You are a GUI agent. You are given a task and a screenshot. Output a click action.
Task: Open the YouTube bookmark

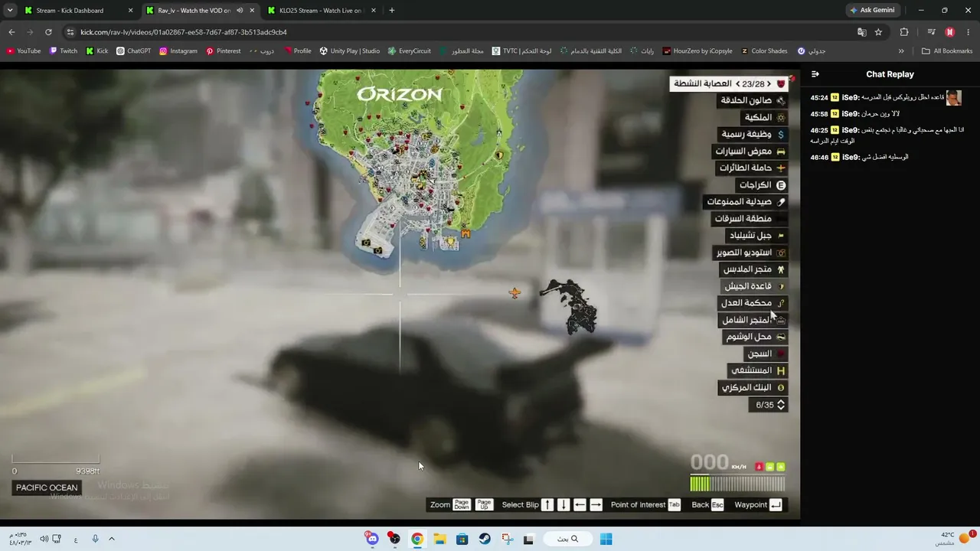click(x=24, y=51)
